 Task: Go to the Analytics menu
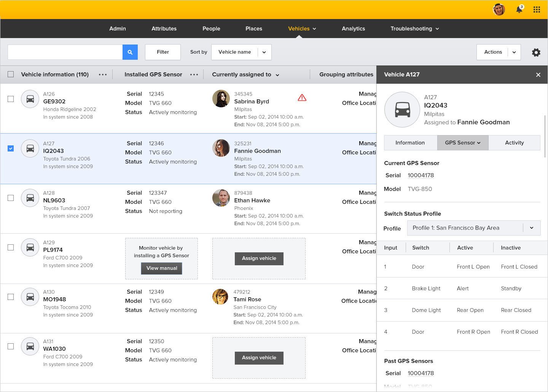(x=353, y=29)
